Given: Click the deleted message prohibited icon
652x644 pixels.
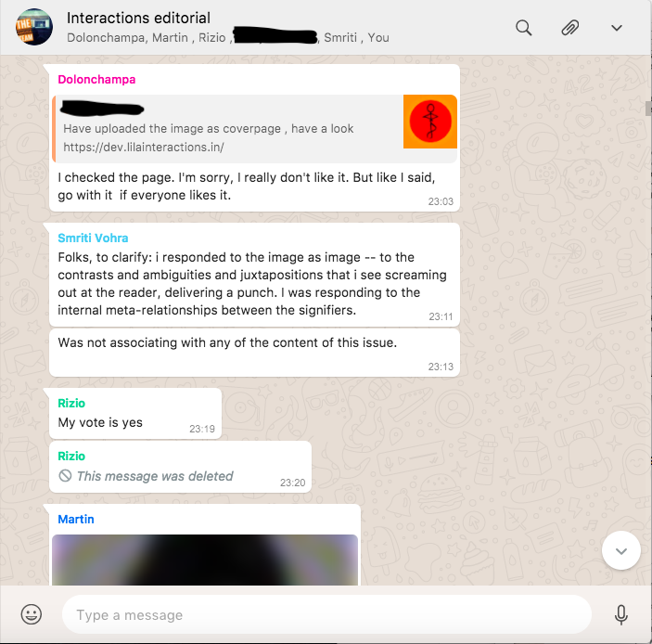Looking at the screenshot, I should coord(65,475).
